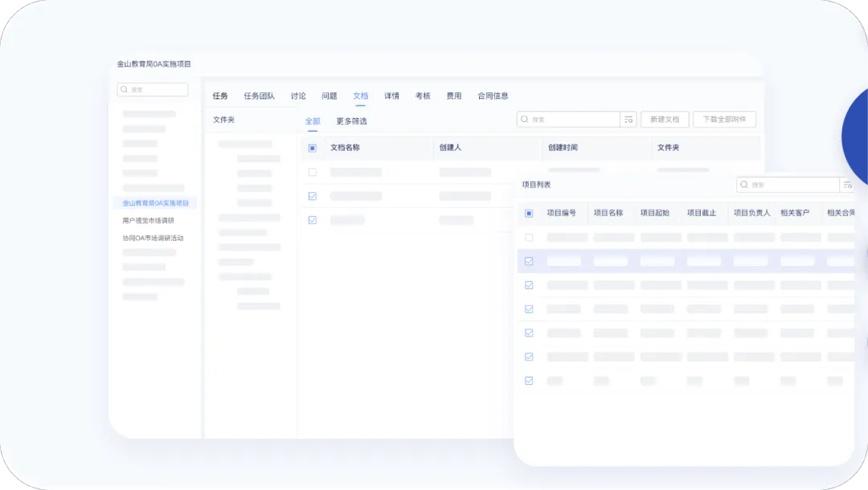Select 协同OA市场调研活动 in the sidebar
868x490 pixels.
[153, 239]
